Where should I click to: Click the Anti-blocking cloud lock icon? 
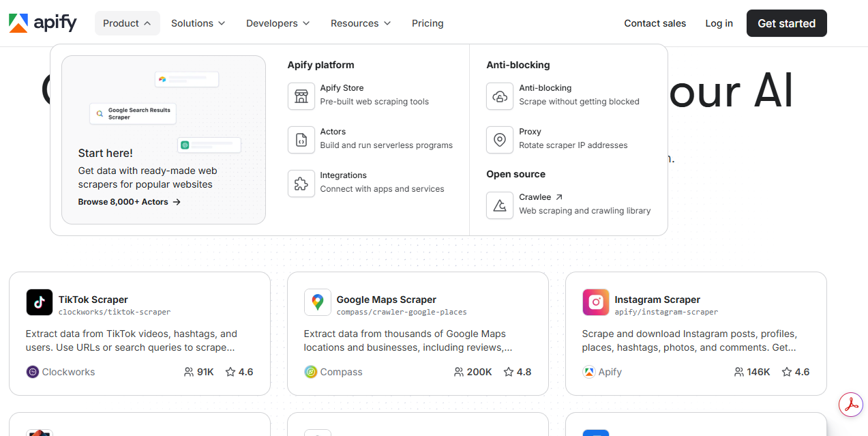click(500, 96)
